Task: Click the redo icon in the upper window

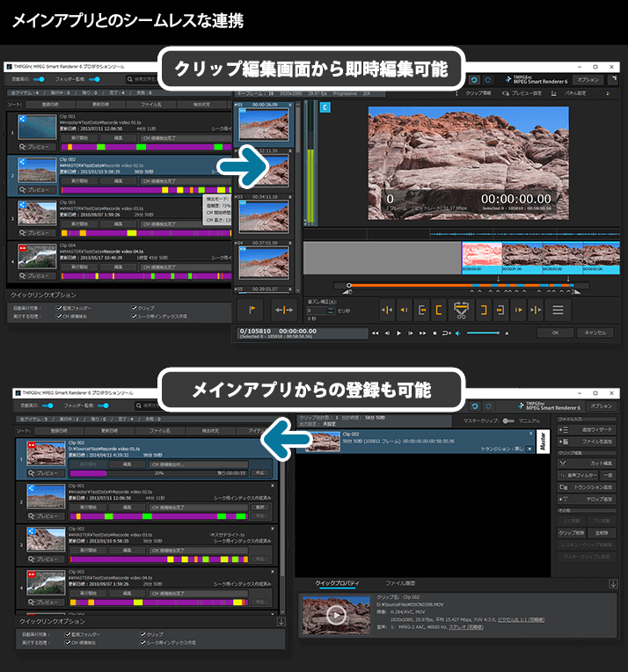Action: pos(488,80)
